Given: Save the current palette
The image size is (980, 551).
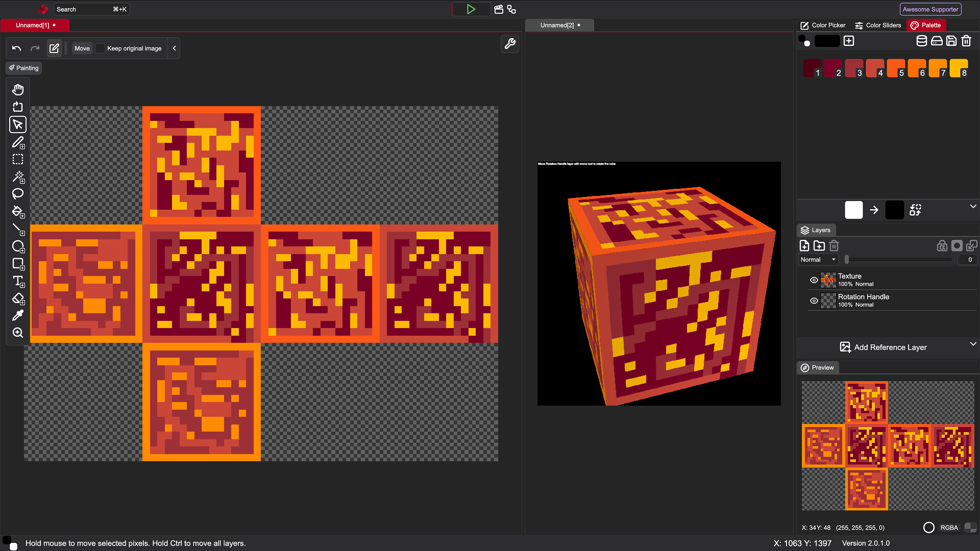Looking at the screenshot, I should 951,41.
